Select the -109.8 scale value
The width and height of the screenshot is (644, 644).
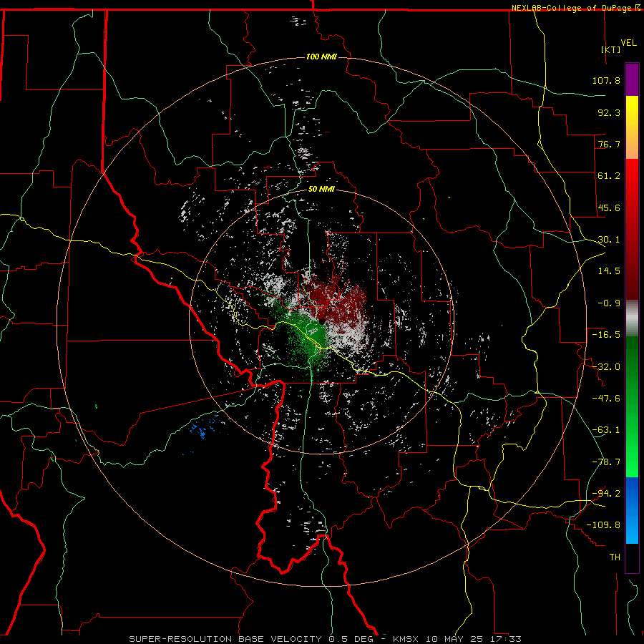(603, 525)
